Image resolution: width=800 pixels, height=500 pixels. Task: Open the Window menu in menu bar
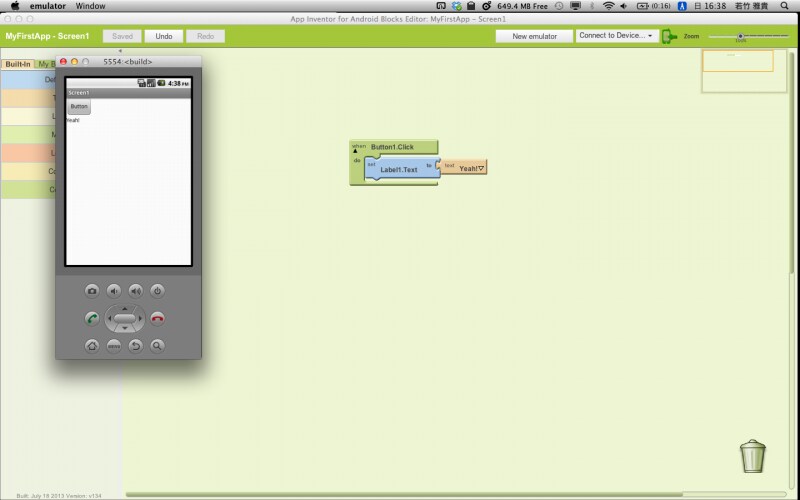click(x=90, y=6)
